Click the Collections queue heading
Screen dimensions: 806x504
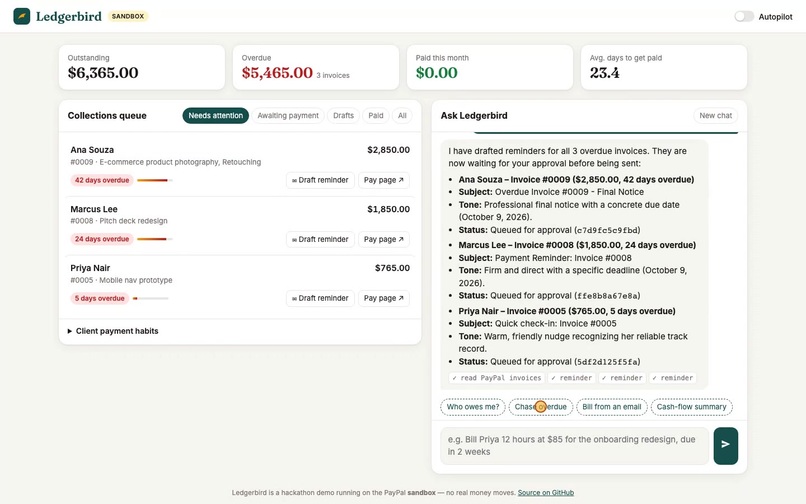click(107, 116)
